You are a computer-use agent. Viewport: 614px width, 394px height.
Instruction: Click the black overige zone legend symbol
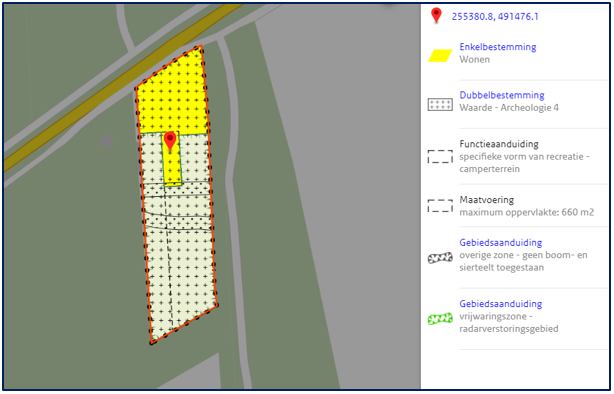point(440,258)
